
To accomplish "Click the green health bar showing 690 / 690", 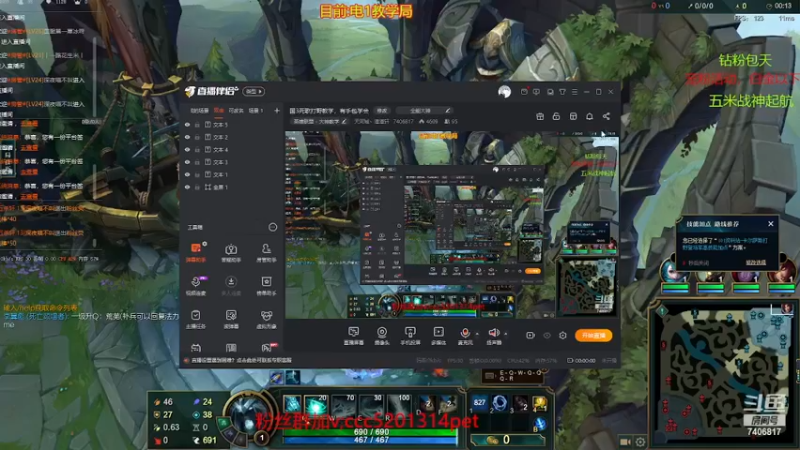I will pos(371,432).
